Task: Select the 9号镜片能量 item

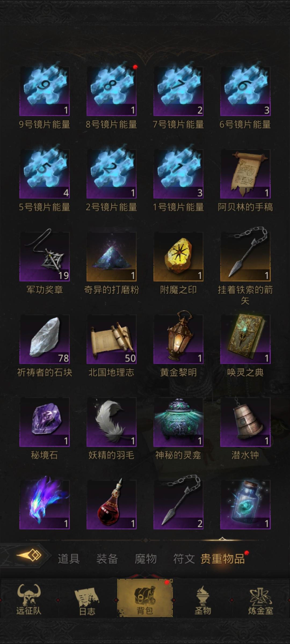Action: (x=45, y=91)
